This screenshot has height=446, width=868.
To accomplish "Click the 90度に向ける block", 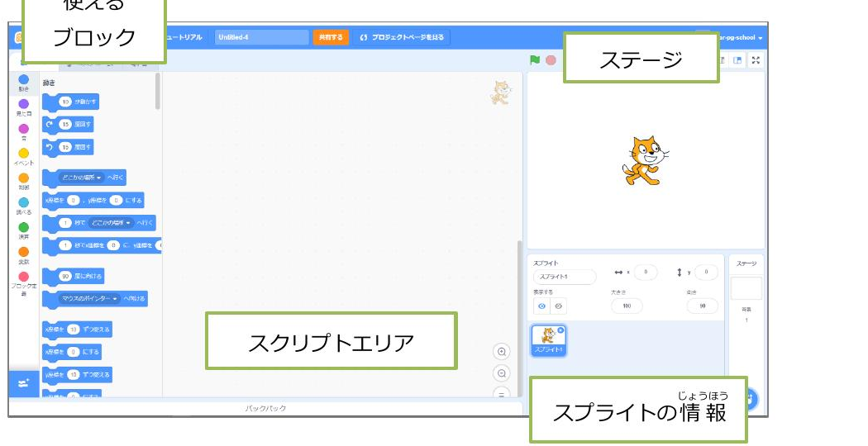I will tap(73, 276).
